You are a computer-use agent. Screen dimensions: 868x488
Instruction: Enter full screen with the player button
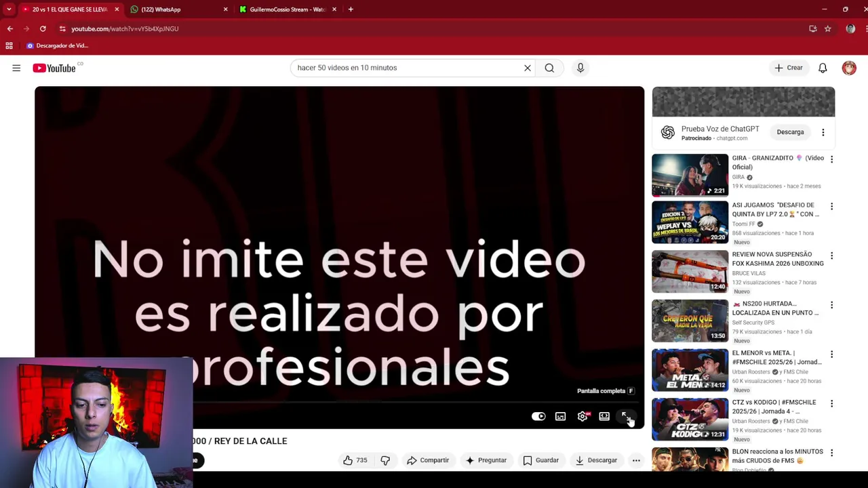tap(626, 416)
